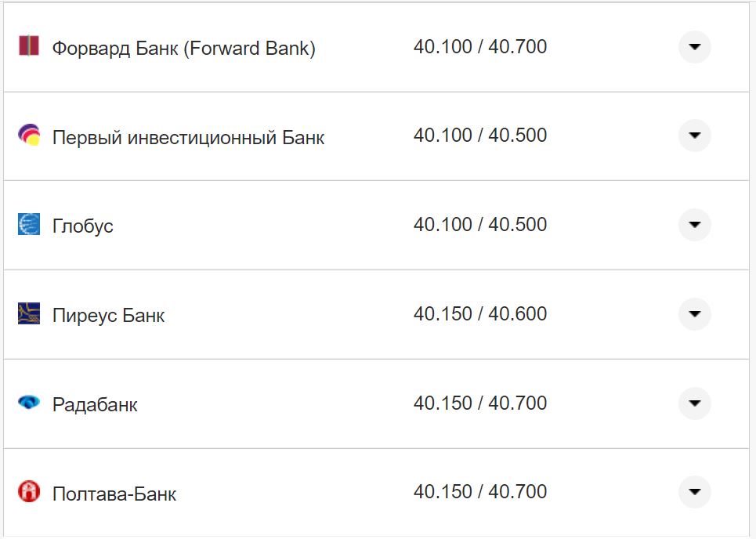Click the Первый инвестиционный Банк logo

[28, 136]
